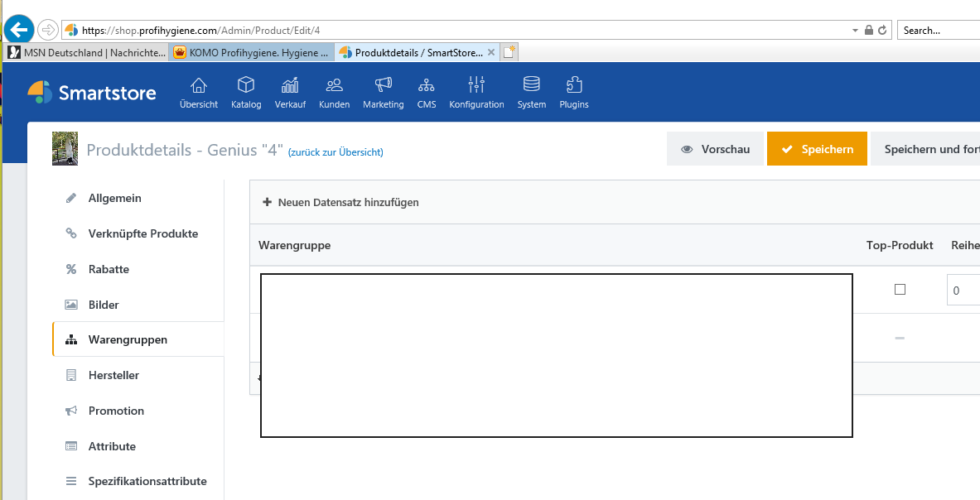Click the orange Speichern button
The image size is (980, 500).
coord(817,148)
